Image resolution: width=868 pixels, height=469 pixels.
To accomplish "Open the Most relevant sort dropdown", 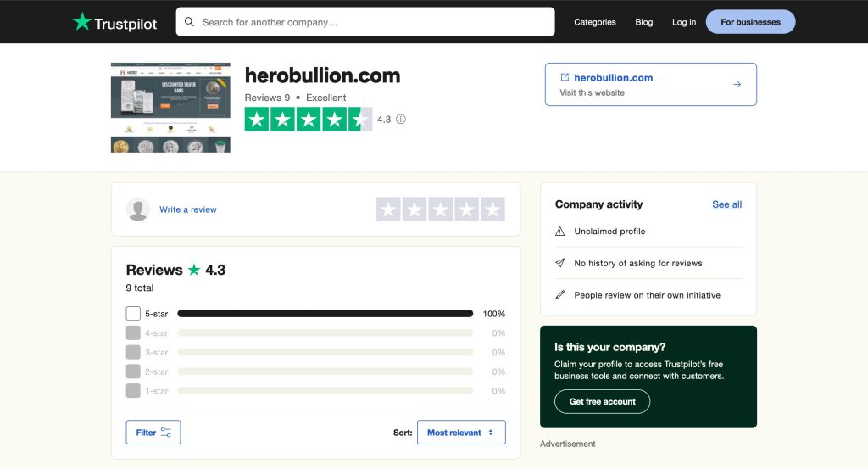I will [461, 433].
